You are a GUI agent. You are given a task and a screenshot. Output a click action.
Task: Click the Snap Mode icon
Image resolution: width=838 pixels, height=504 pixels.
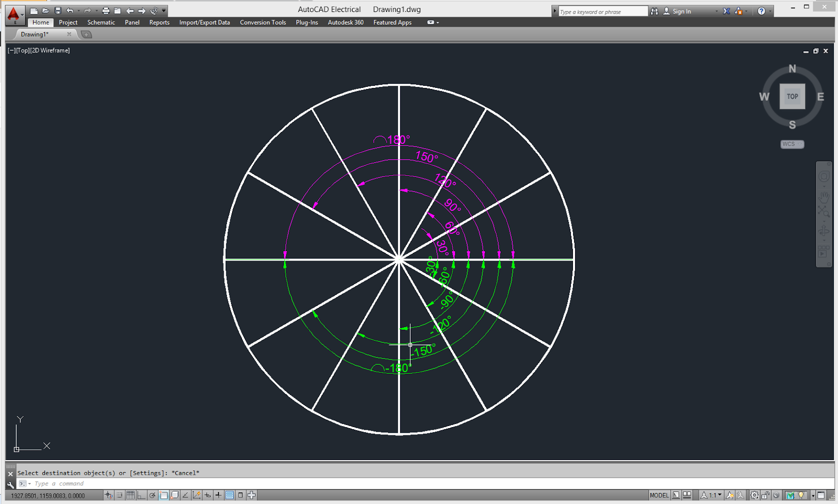pos(118,495)
